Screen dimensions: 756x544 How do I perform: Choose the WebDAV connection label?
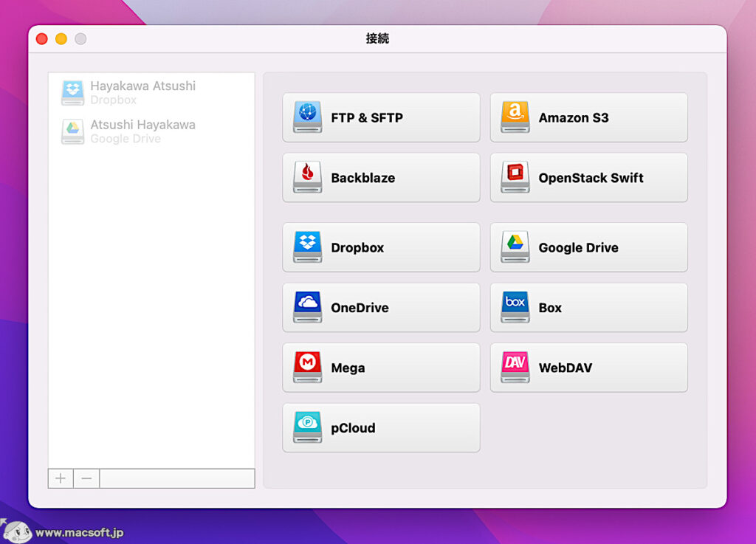point(565,368)
